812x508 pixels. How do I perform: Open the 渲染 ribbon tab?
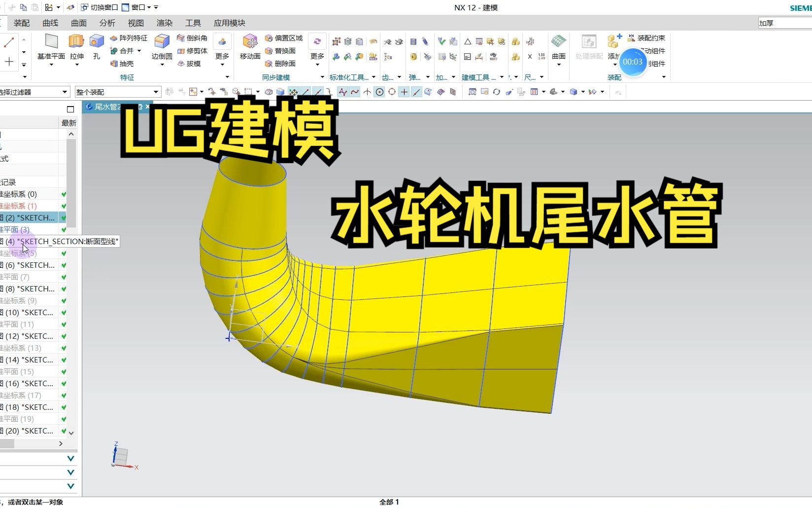164,23
